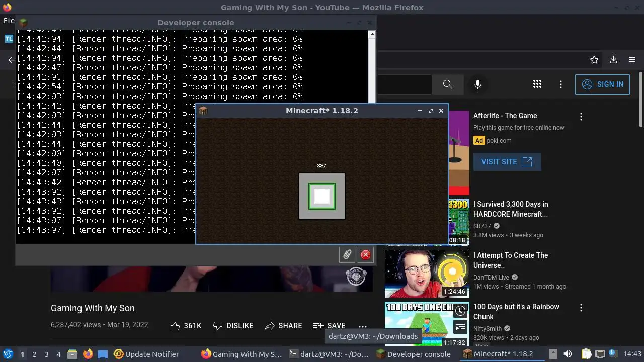Open YouTube settings three-dot menu beside Sign In

(x=561, y=84)
